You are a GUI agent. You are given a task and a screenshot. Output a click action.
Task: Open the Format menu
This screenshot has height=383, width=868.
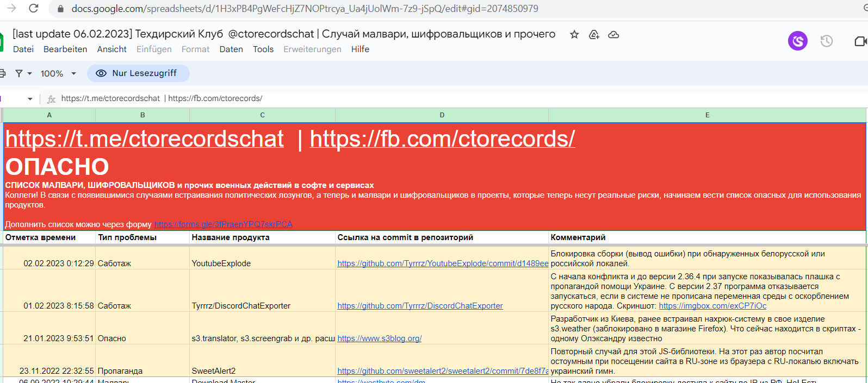coord(195,49)
